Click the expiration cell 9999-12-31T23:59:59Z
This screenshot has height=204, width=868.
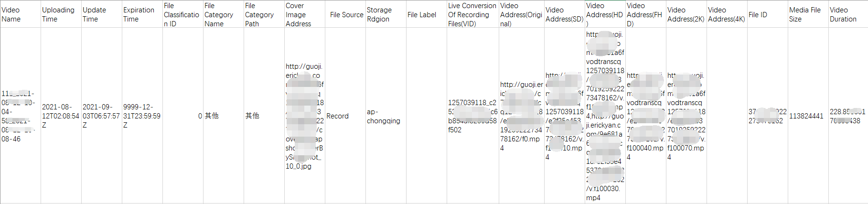[x=142, y=116]
